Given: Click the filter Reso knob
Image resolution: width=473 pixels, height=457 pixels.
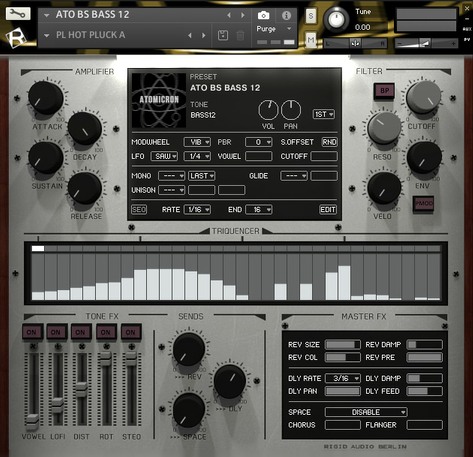Looking at the screenshot, I should tap(384, 128).
